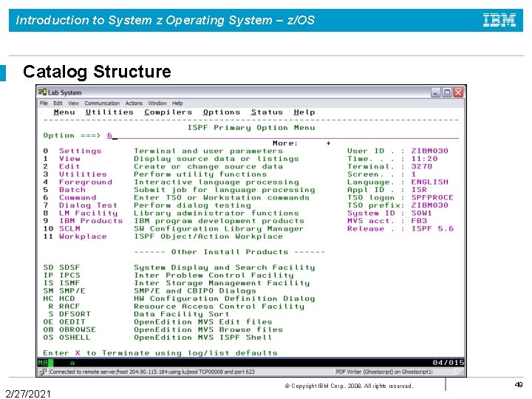Select ISPF Utilities action bar item
This screenshot has width=532, height=399.
coord(109,112)
